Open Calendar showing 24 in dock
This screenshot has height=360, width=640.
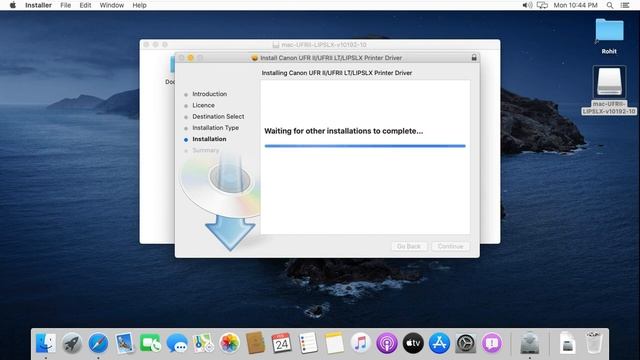pos(282,343)
